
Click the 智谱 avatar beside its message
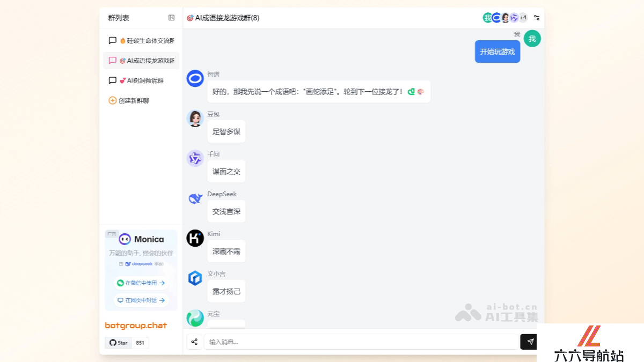195,78
